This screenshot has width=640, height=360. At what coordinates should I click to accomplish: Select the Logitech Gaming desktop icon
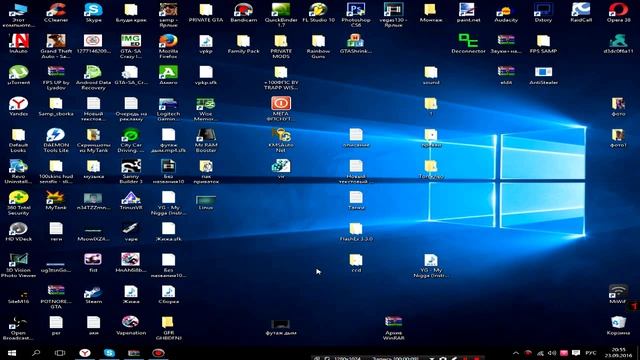point(168,109)
